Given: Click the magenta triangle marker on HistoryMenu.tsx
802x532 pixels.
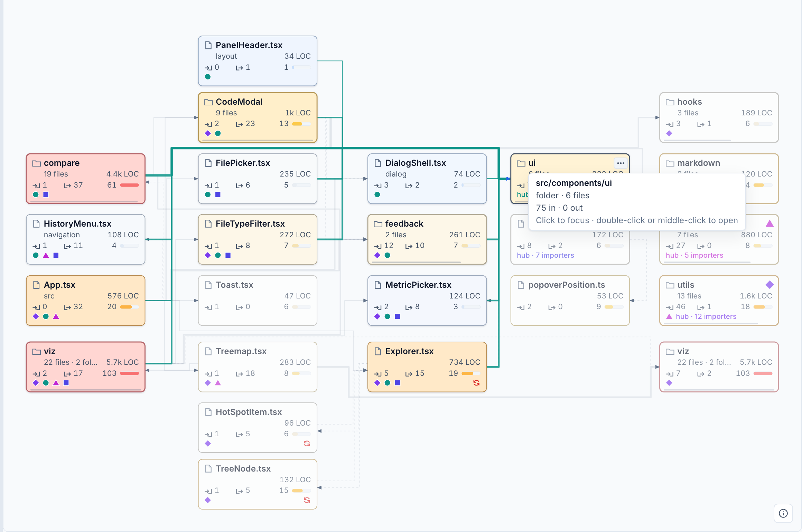Looking at the screenshot, I should pyautogui.click(x=46, y=255).
